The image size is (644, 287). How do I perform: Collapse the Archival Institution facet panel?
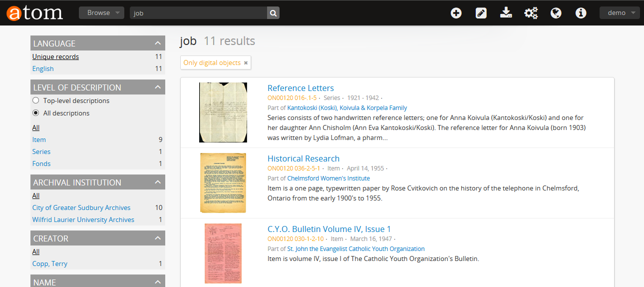pos(157,182)
